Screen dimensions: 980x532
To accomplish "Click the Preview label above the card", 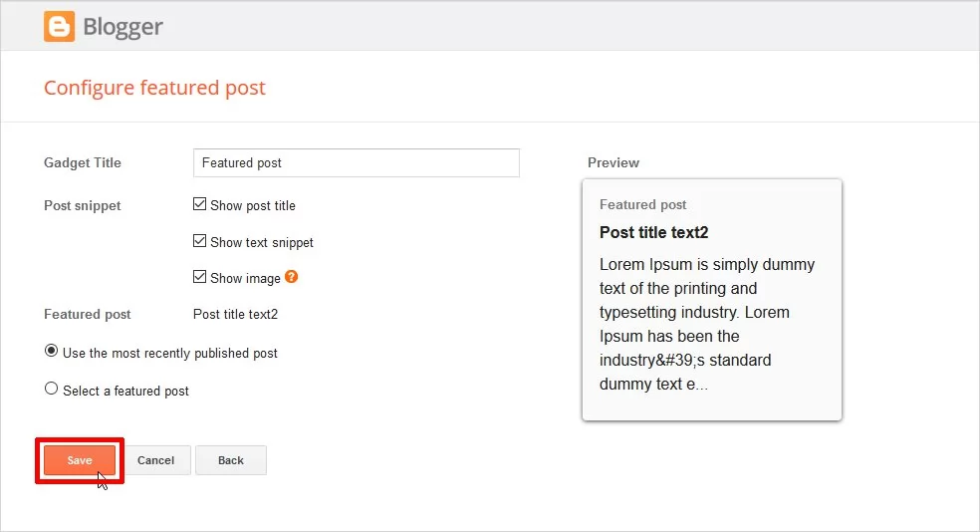I will [x=613, y=162].
